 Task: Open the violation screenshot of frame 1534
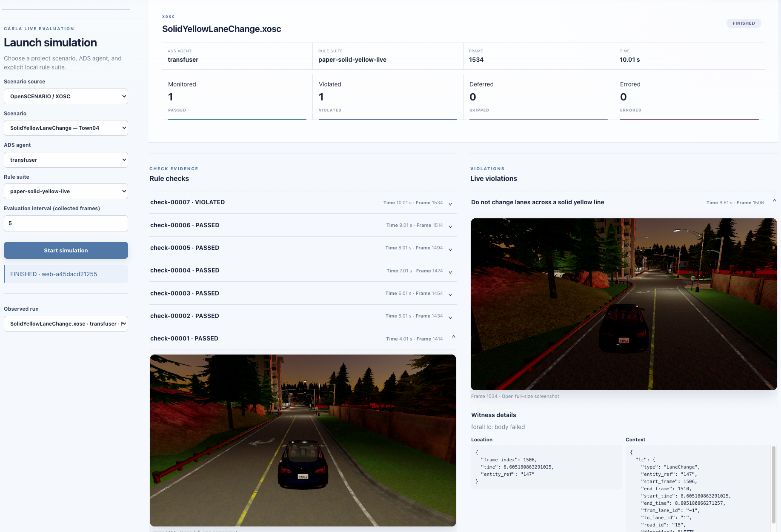(x=624, y=304)
